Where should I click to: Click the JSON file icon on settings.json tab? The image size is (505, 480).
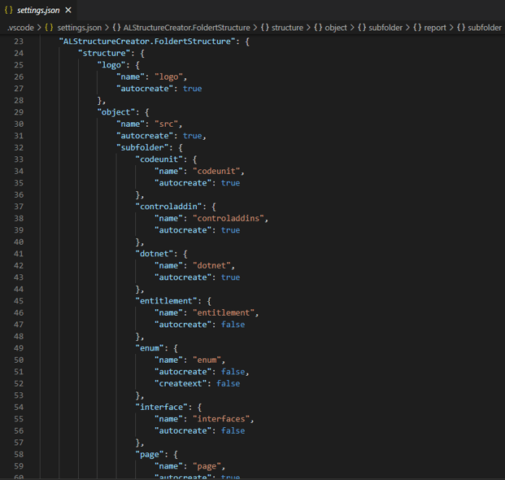click(9, 10)
